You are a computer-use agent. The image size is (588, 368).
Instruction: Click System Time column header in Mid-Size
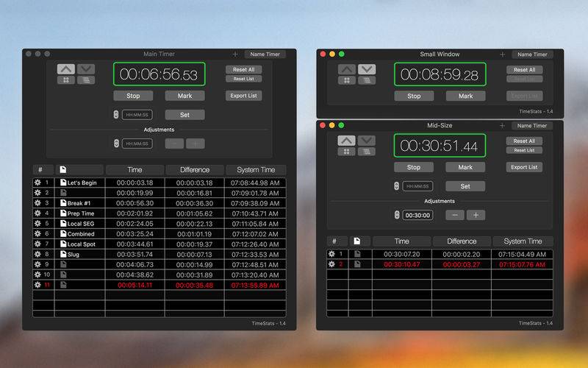point(523,241)
